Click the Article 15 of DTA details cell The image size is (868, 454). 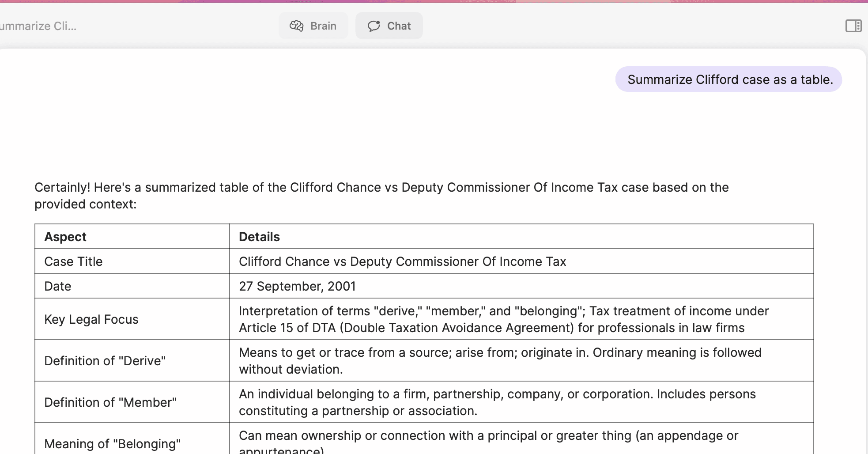(503, 319)
